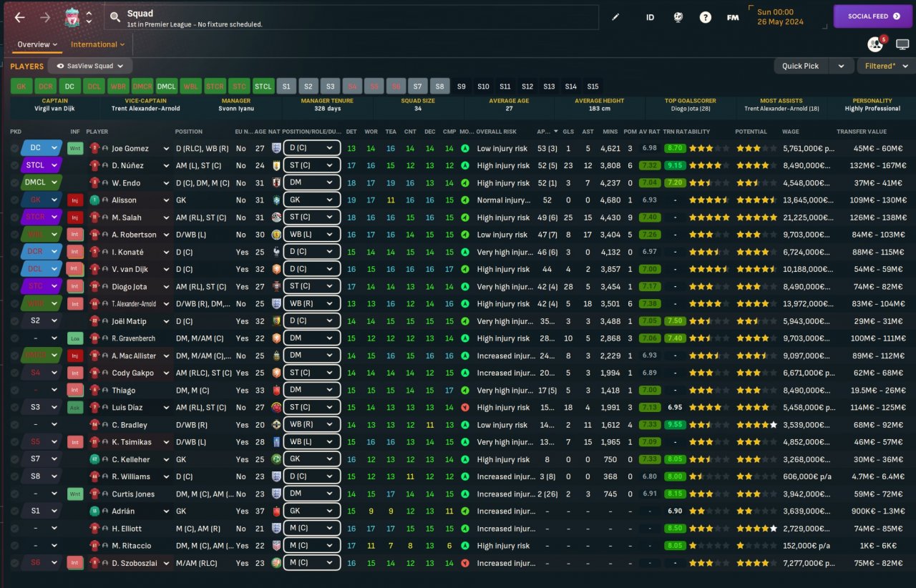
Task: Open the FM menu icon
Action: point(733,17)
